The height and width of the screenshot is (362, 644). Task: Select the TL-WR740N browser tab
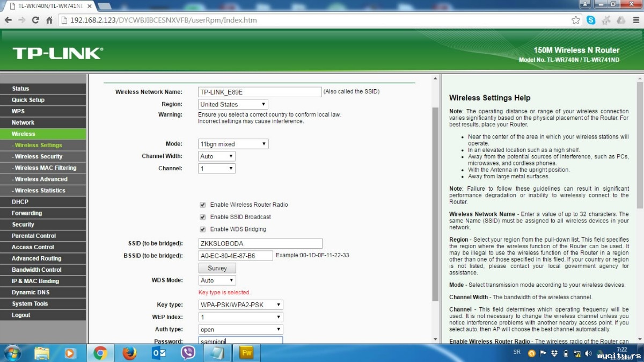click(48, 6)
